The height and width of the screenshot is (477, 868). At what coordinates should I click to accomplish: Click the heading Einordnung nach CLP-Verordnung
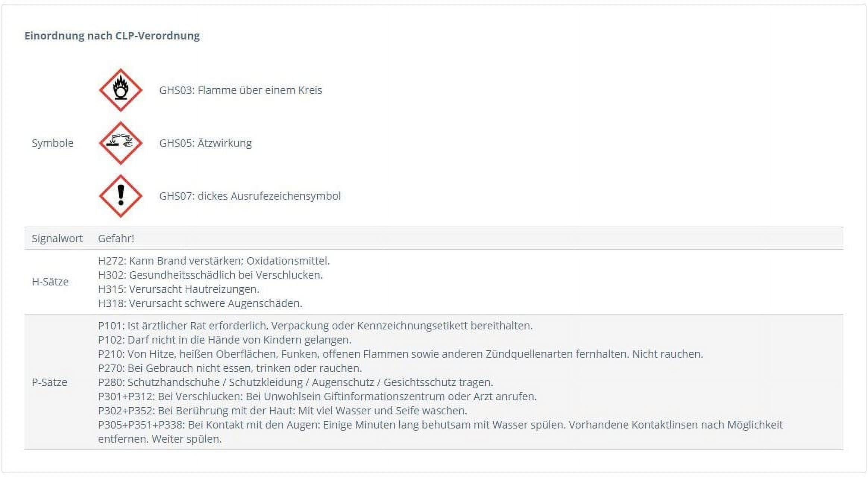point(112,36)
